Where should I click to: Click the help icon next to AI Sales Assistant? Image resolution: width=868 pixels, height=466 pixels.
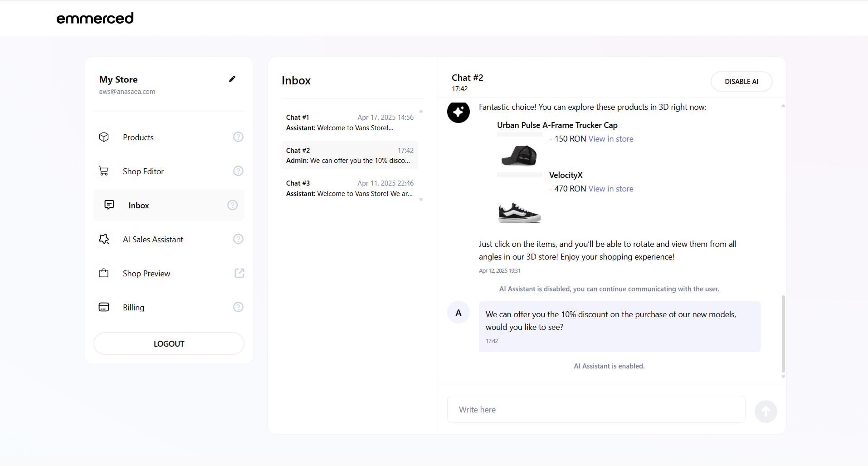[x=238, y=239]
